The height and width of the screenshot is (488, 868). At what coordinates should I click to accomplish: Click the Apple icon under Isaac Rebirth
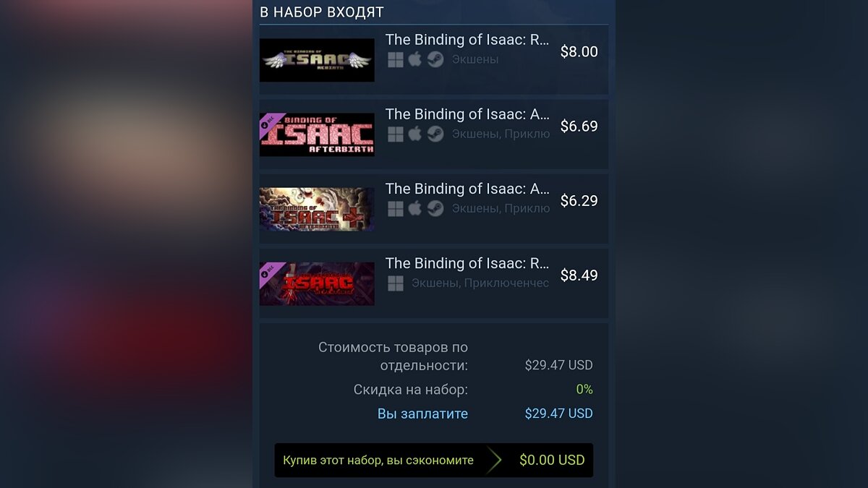(x=415, y=59)
